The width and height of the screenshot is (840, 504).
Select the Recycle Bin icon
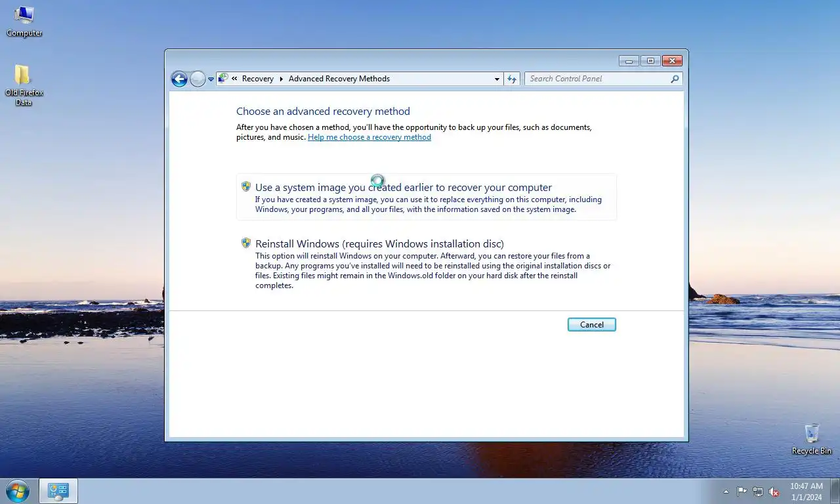pyautogui.click(x=812, y=439)
